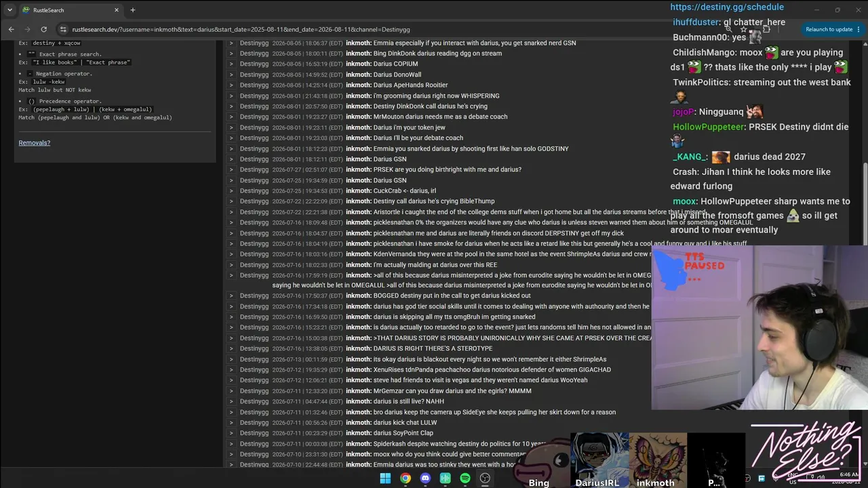Open the zoom magnifier in address bar
This screenshot has width=868, height=488.
click(x=728, y=29)
